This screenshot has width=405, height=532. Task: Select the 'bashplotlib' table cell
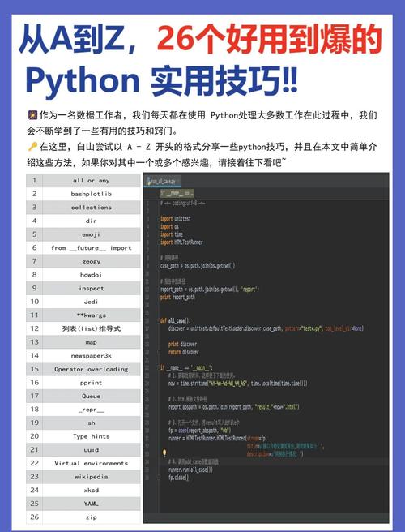coord(92,194)
